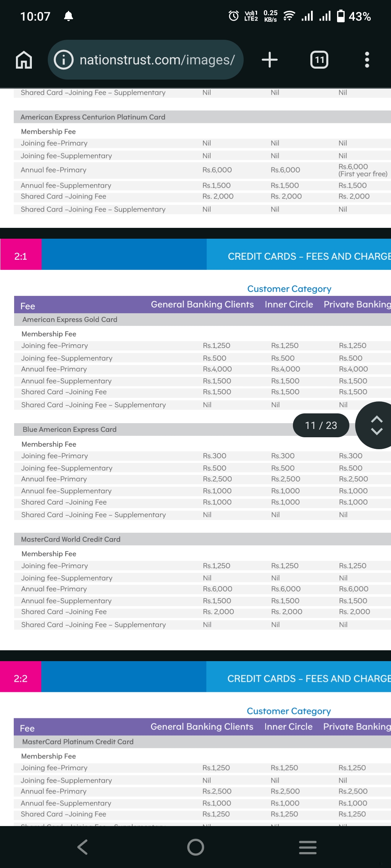Tap the 11 / 23 page indicator

point(321,425)
